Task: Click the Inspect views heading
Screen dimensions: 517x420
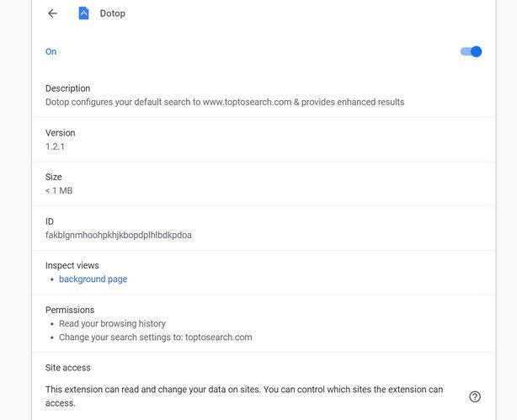Action: coord(72,265)
